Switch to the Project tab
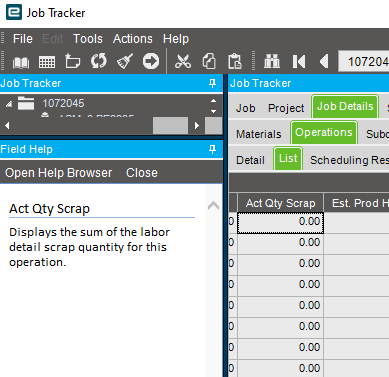 286,108
